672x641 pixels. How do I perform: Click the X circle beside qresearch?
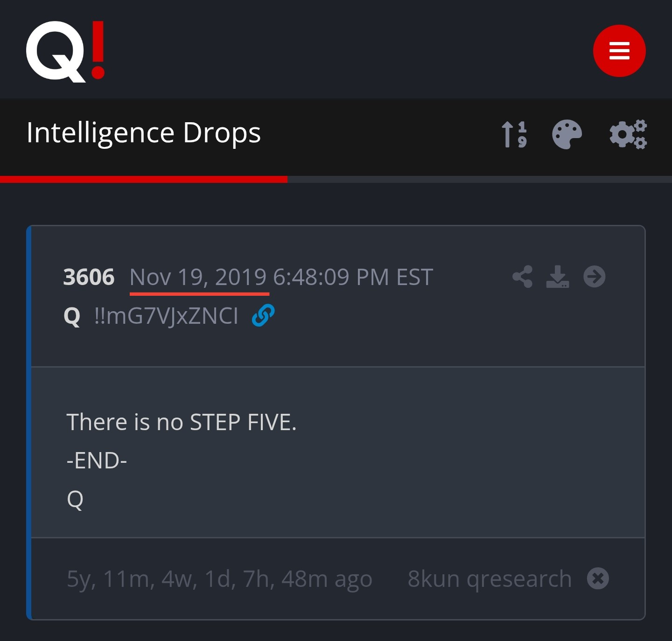[598, 578]
